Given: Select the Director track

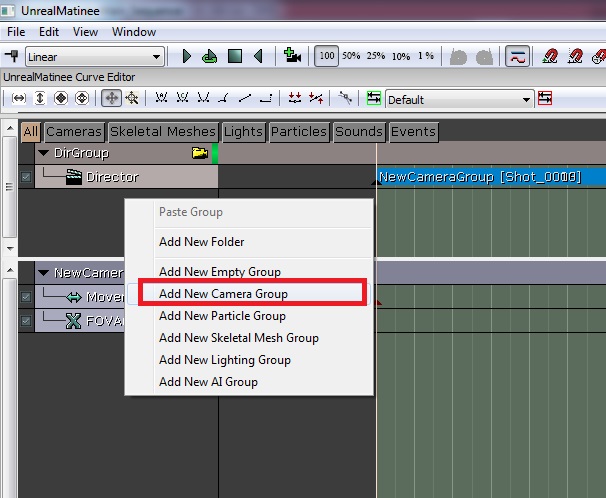Looking at the screenshot, I should (x=126, y=177).
